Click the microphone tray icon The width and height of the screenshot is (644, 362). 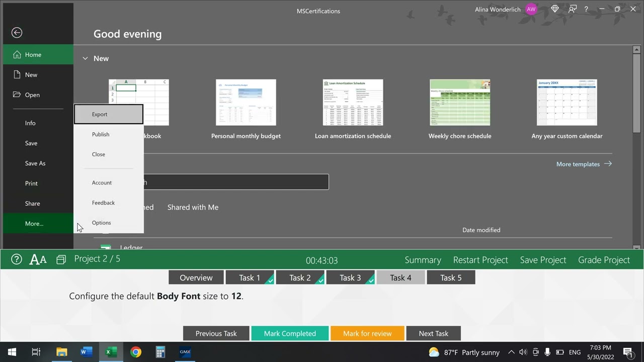pos(548,352)
